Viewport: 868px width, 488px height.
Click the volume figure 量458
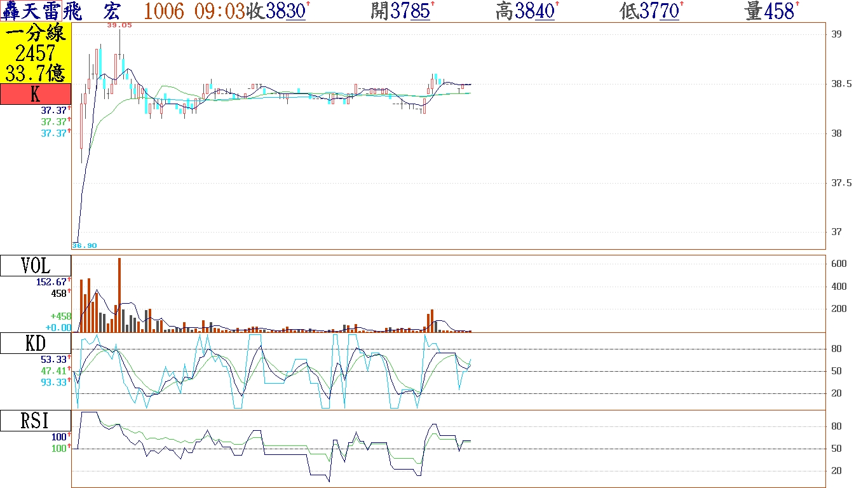tap(771, 11)
